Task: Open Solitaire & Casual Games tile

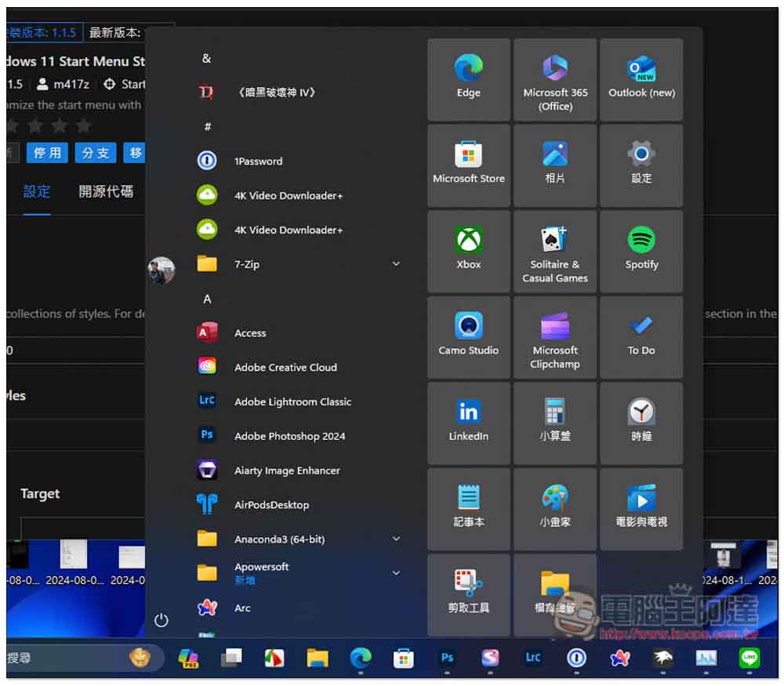Action: click(555, 252)
